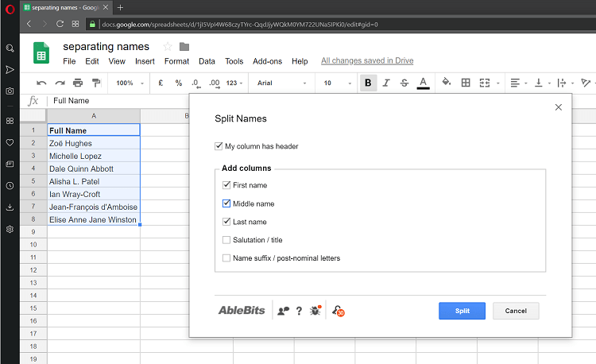This screenshot has width=596, height=364.
Task: Open the fill color picker
Action: click(446, 83)
